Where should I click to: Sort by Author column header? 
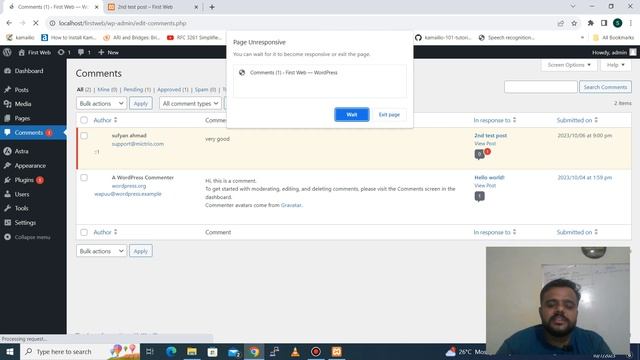click(x=105, y=120)
